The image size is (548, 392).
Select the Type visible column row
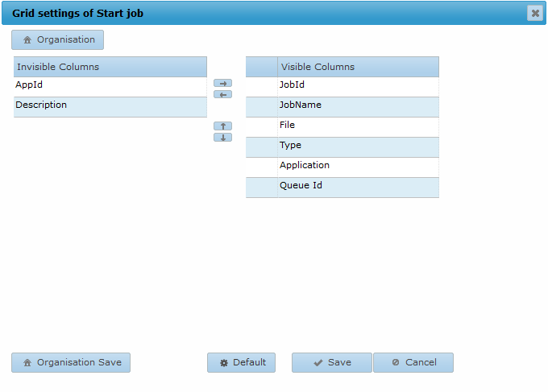[357, 147]
